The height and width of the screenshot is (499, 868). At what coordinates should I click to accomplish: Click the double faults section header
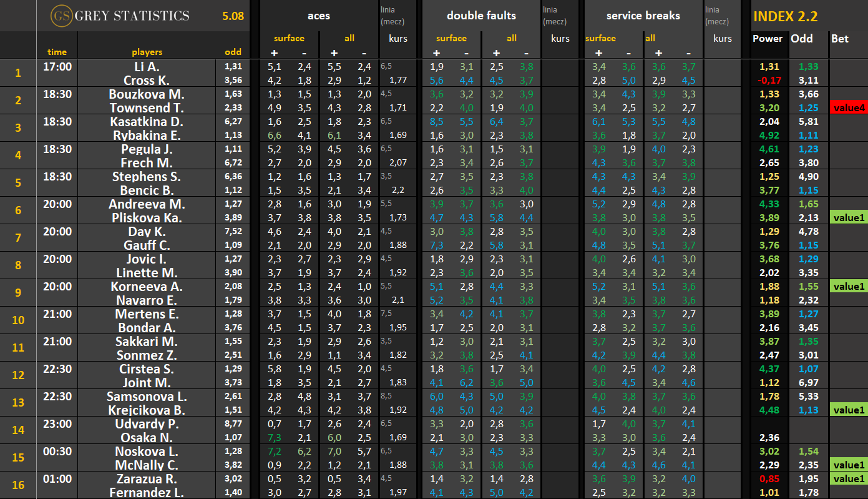[481, 16]
